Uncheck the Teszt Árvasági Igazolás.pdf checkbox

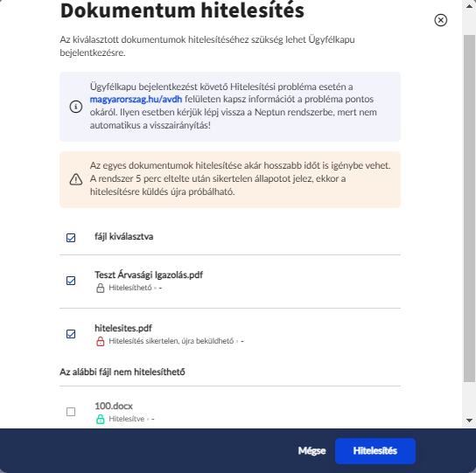point(71,281)
